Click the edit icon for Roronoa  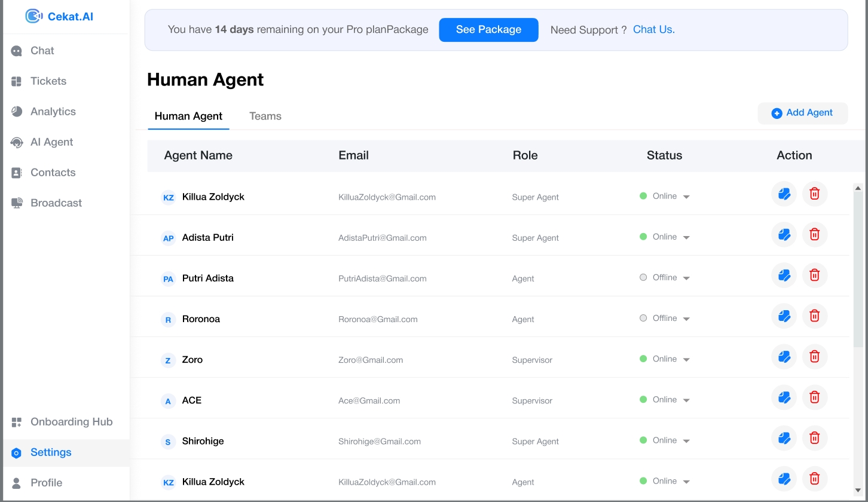click(x=784, y=316)
